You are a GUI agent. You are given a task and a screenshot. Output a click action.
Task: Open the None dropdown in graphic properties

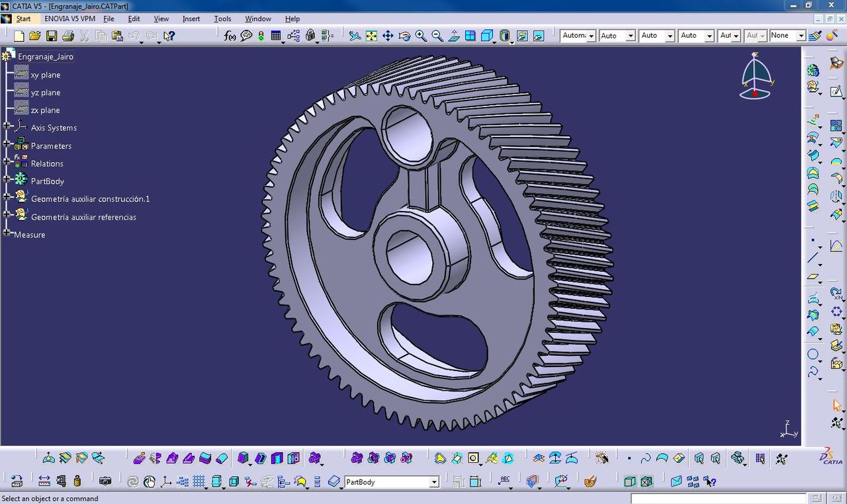tap(801, 36)
